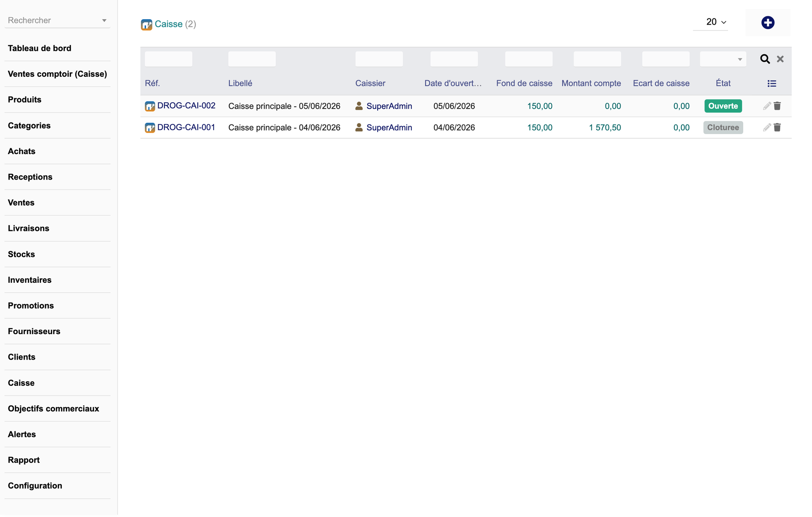This screenshot has height=517, width=812.
Task: Click the Montant compte filter field
Action: [x=597, y=59]
